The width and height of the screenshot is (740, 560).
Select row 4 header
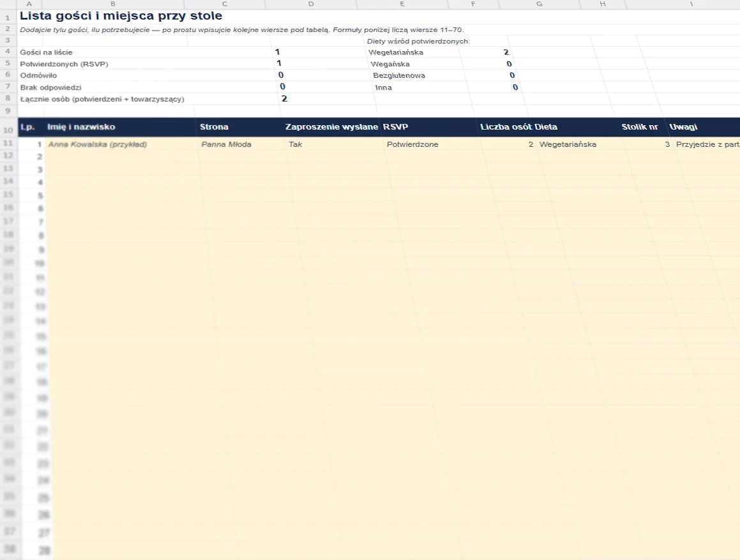(x=8, y=52)
